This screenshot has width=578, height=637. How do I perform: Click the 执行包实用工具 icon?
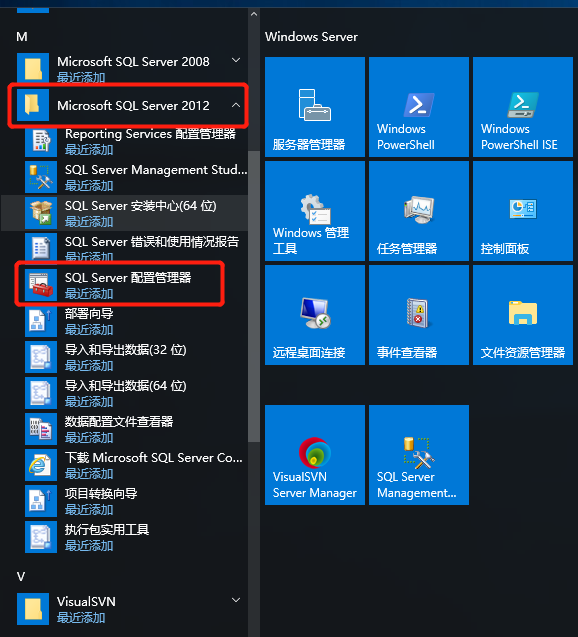(x=41, y=537)
